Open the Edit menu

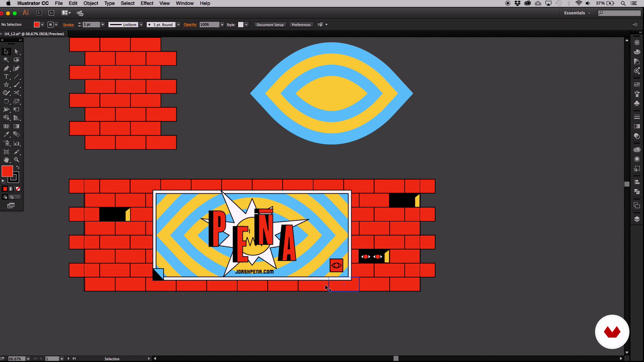[x=73, y=3]
